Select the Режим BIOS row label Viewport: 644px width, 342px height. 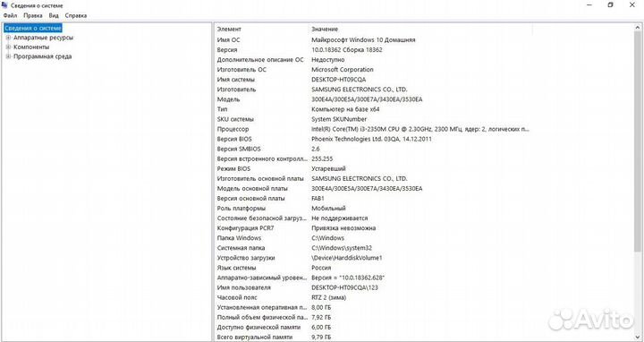point(233,168)
